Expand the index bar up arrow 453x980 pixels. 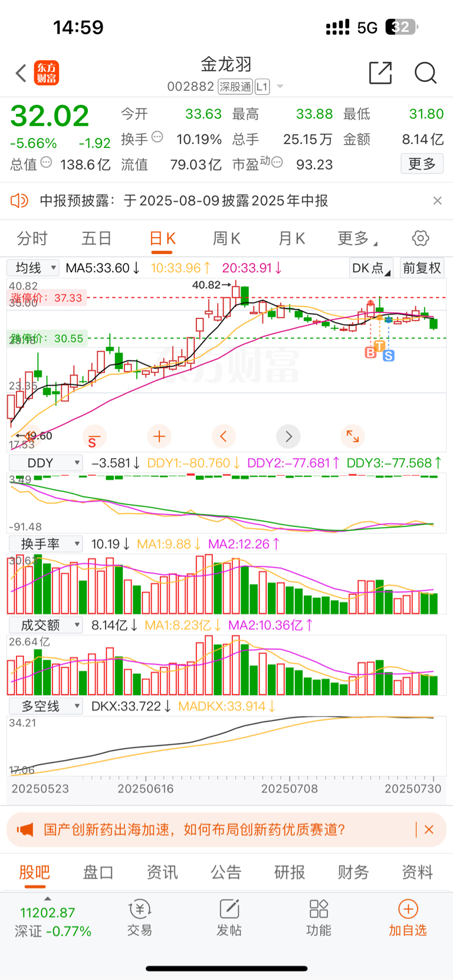pos(48,899)
